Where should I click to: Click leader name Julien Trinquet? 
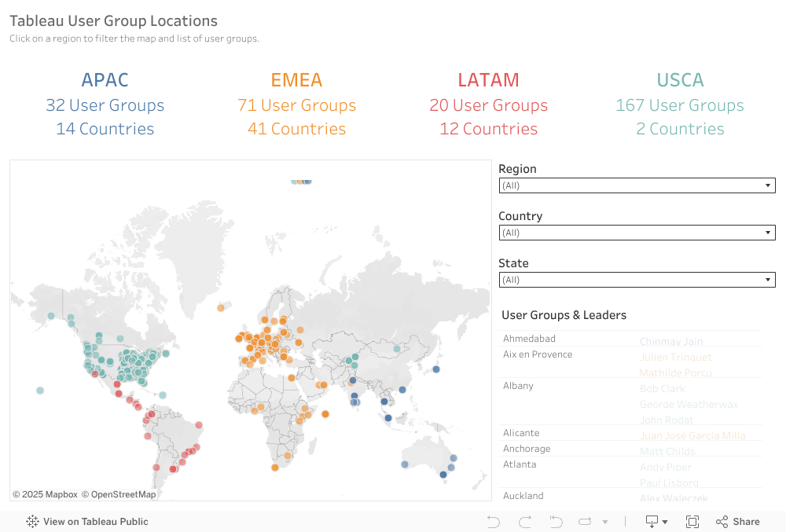click(676, 358)
